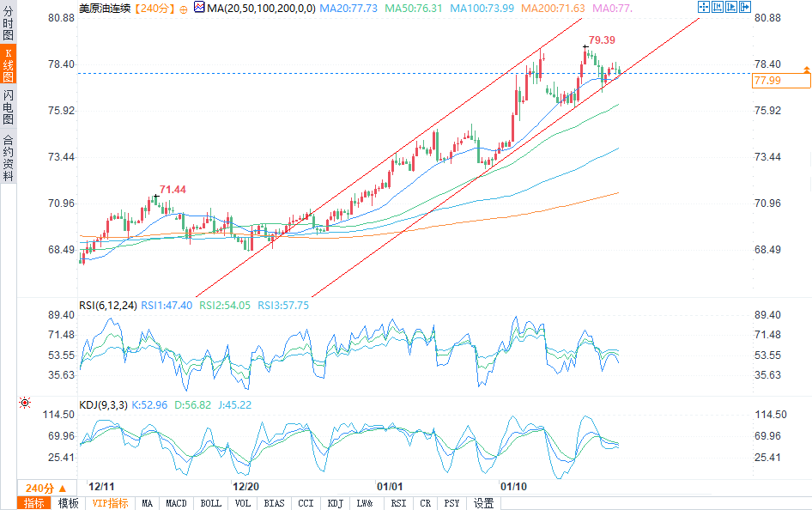The width and height of the screenshot is (812, 510).
Task: Open 合约资料 side tab
Action: pyautogui.click(x=8, y=157)
